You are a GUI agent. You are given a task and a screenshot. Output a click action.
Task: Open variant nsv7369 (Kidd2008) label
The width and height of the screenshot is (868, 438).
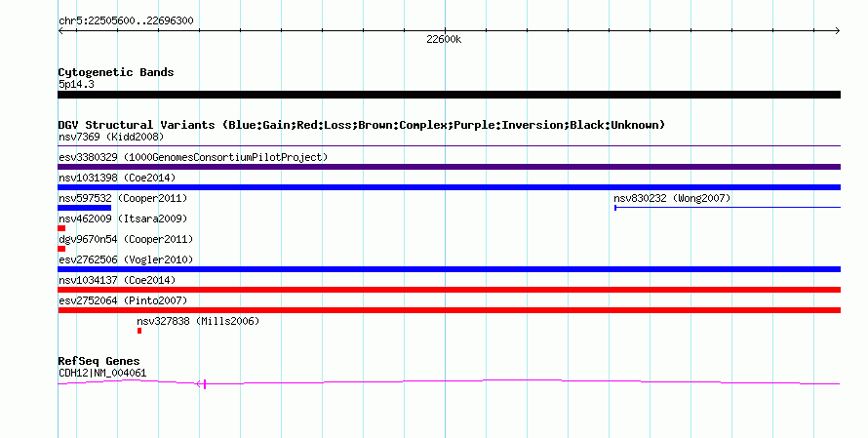(x=111, y=137)
